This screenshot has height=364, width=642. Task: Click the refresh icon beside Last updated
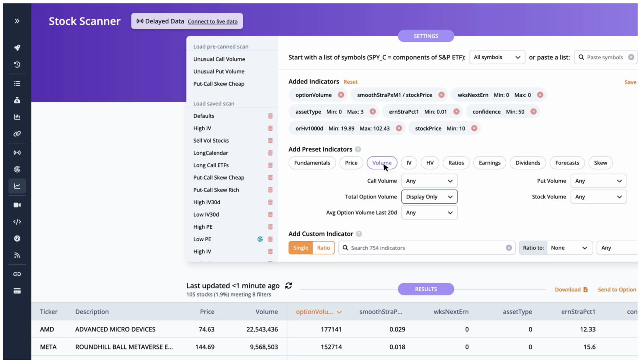[x=288, y=286]
